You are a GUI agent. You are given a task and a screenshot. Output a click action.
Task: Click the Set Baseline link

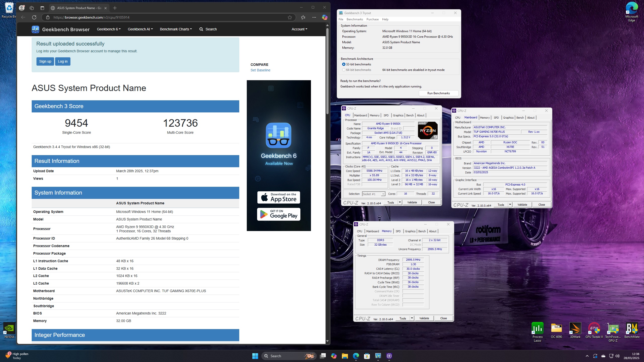coord(260,70)
